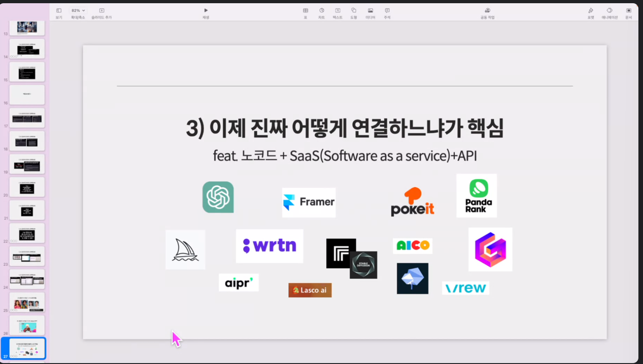Select slide 20 thumbnail in navigator

pyautogui.click(x=27, y=187)
